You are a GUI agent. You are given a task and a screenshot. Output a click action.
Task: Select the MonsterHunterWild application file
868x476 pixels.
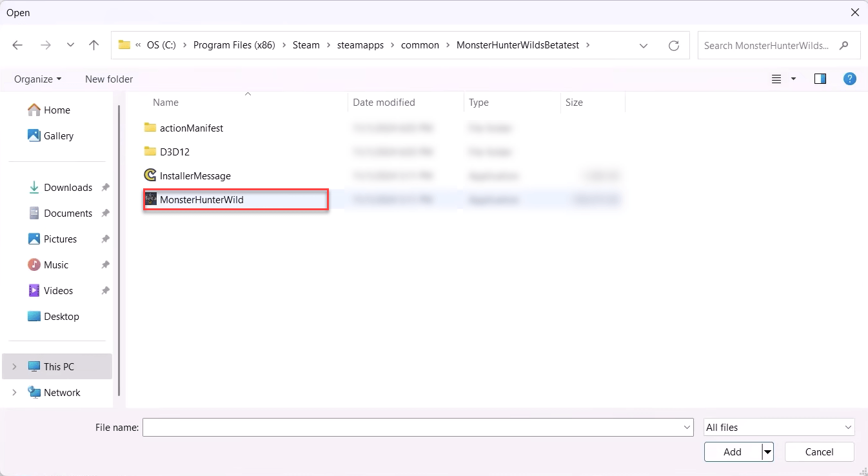pos(201,200)
